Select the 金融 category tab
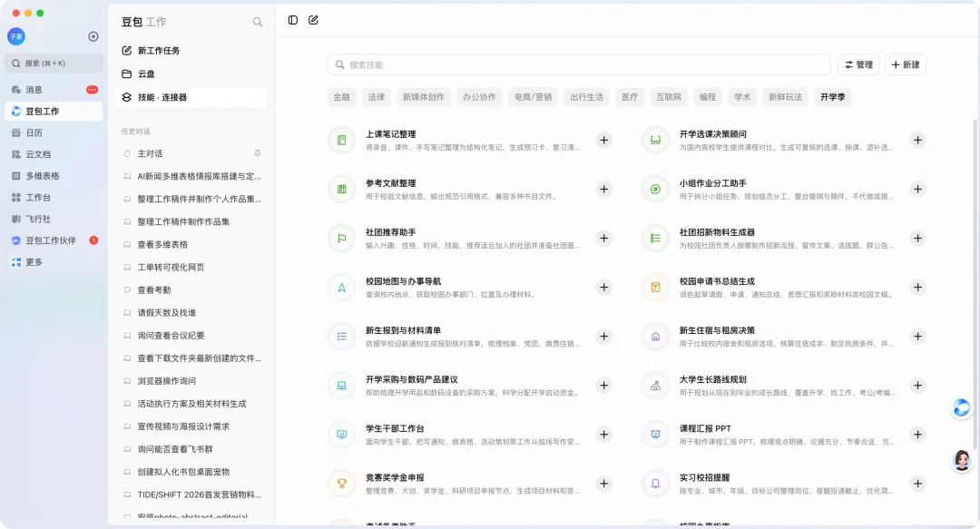The height and width of the screenshot is (529, 980). 342,97
